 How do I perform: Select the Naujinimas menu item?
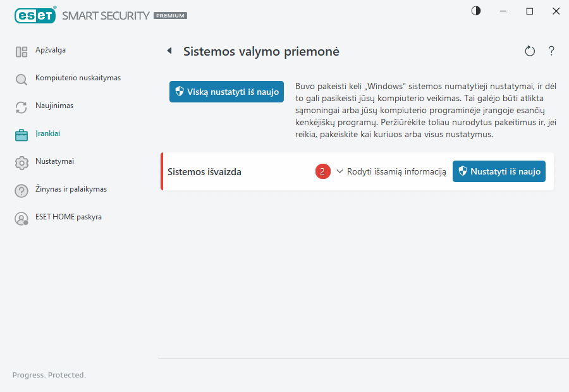tap(54, 106)
